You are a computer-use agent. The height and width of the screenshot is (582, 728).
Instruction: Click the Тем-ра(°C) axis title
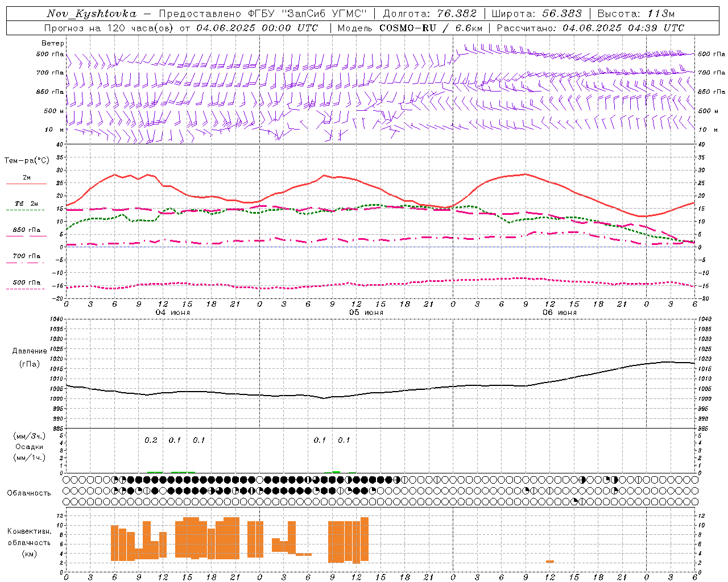(x=27, y=161)
